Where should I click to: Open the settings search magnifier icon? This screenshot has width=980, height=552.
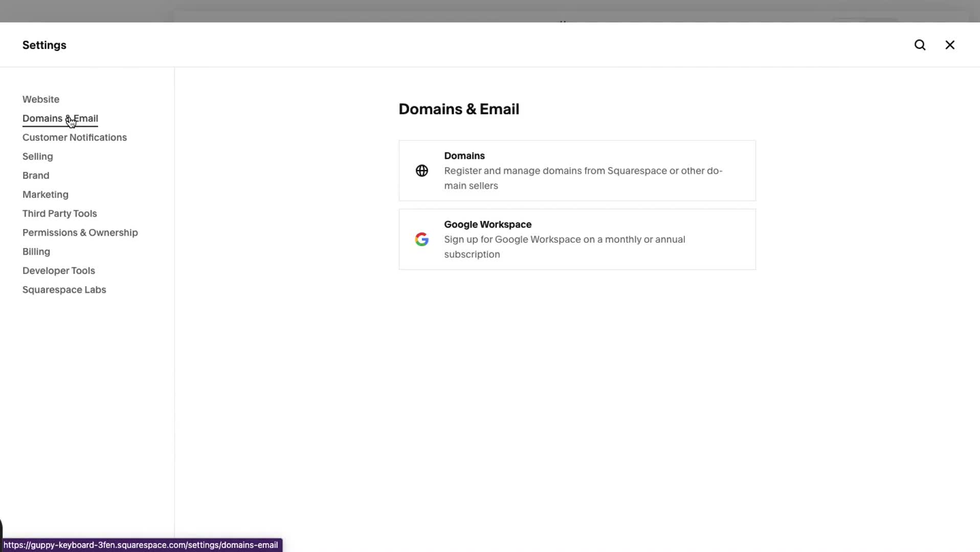point(920,45)
